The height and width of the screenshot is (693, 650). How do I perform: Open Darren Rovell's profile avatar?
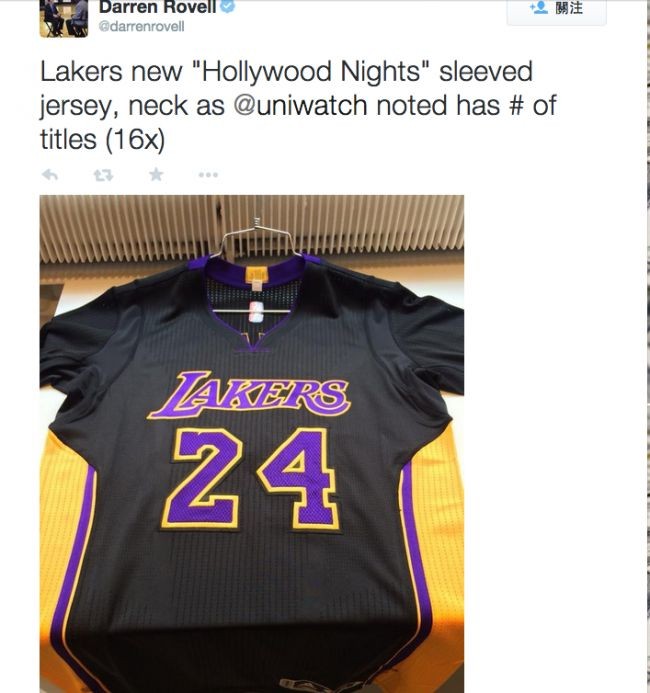pos(64,18)
